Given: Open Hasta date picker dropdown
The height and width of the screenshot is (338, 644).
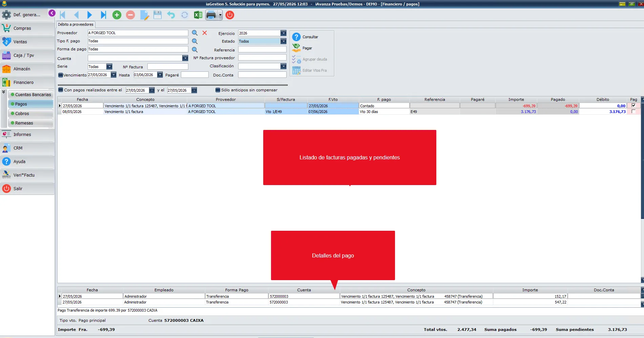Looking at the screenshot, I should tap(160, 75).
